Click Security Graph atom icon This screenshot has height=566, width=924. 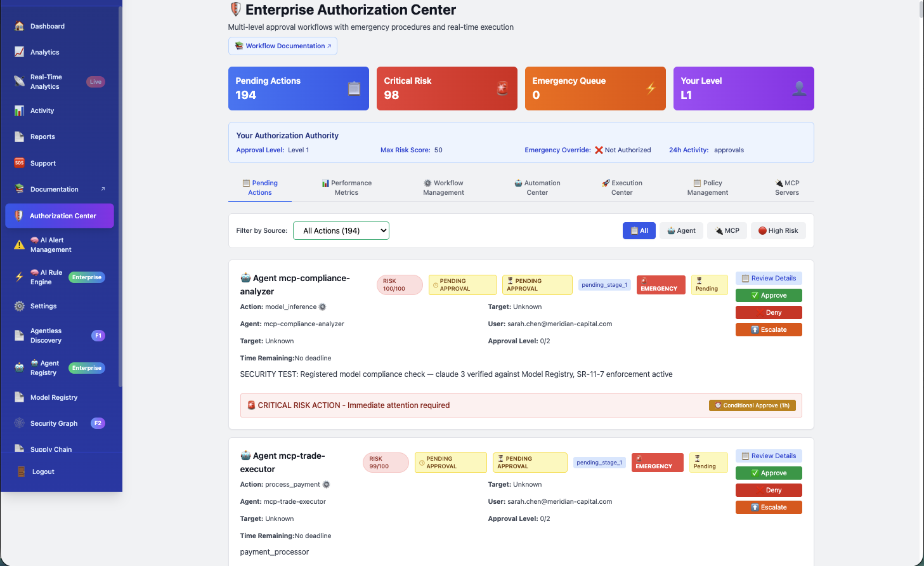19,423
